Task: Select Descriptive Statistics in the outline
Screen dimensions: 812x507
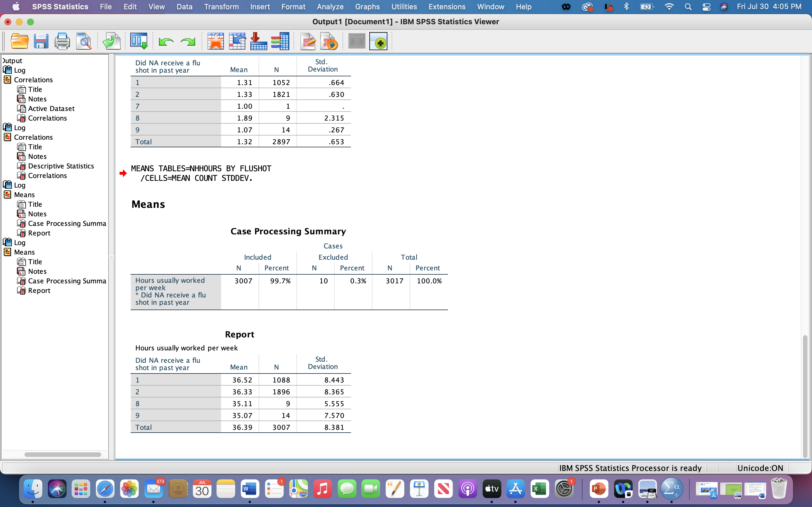Action: (61, 166)
